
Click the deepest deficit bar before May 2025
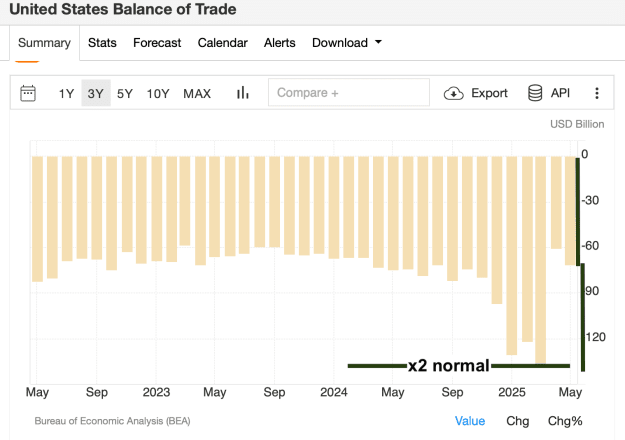click(540, 260)
